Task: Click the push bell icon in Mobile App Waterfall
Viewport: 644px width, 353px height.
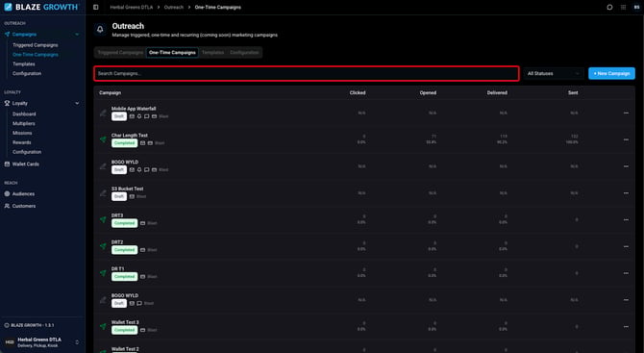Action: (139, 116)
